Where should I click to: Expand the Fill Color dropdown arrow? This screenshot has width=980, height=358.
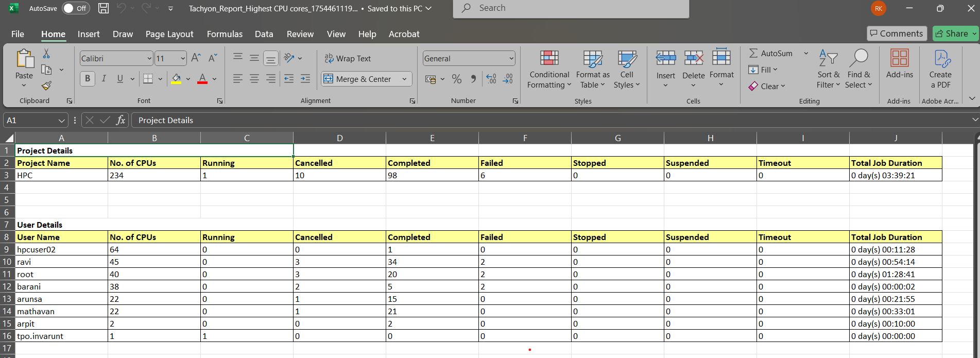pyautogui.click(x=188, y=79)
